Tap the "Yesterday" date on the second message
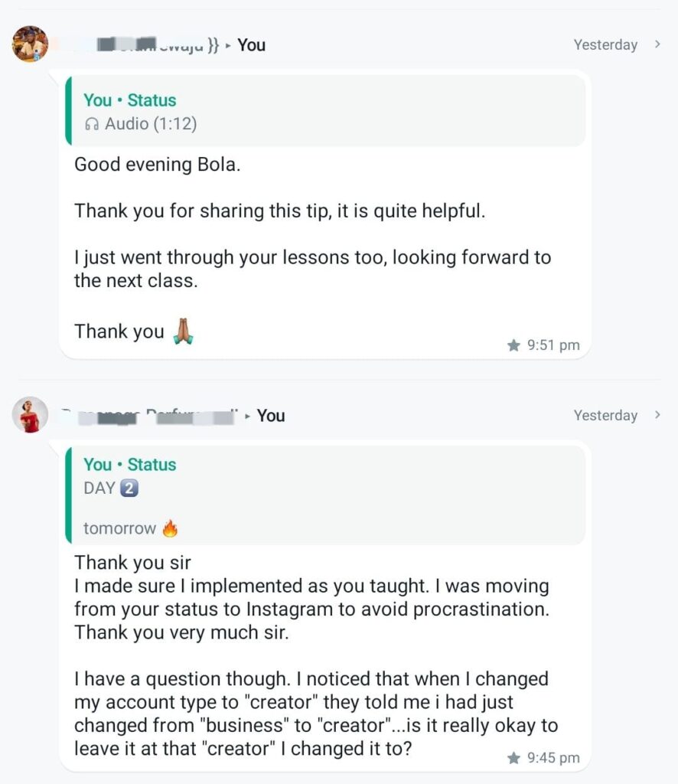This screenshot has width=678, height=784. [x=605, y=415]
